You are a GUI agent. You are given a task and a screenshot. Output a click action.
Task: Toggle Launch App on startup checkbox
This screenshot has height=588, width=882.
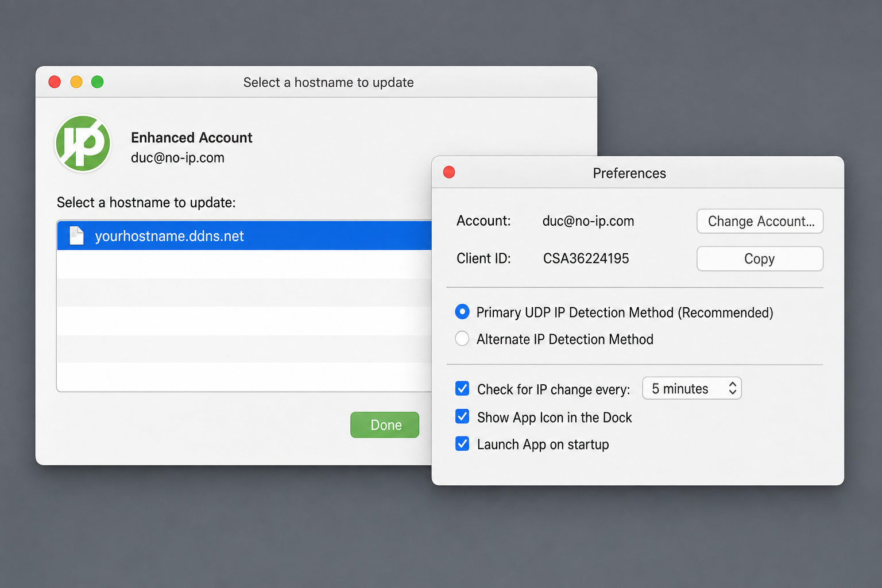[462, 443]
